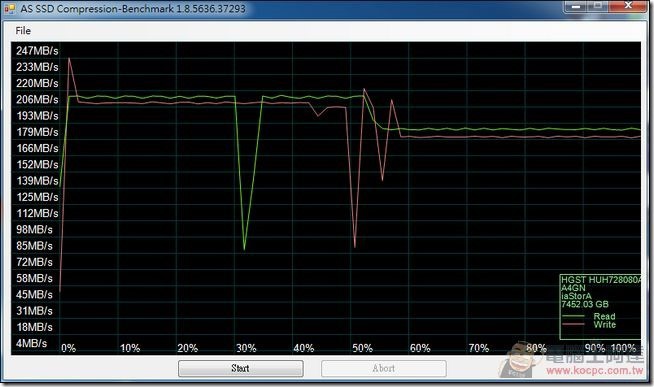Click the 166MB/s axis label
Screen dimensions: 654x387
pyautogui.click(x=37, y=148)
